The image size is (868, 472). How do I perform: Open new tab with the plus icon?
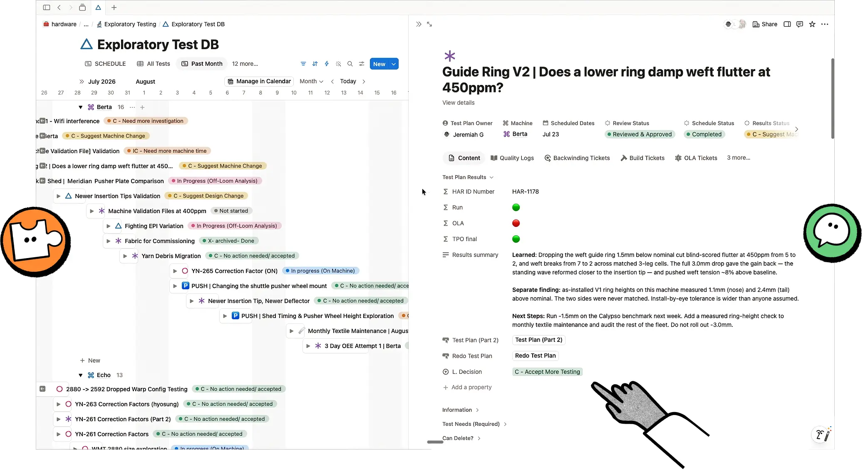(x=114, y=7)
